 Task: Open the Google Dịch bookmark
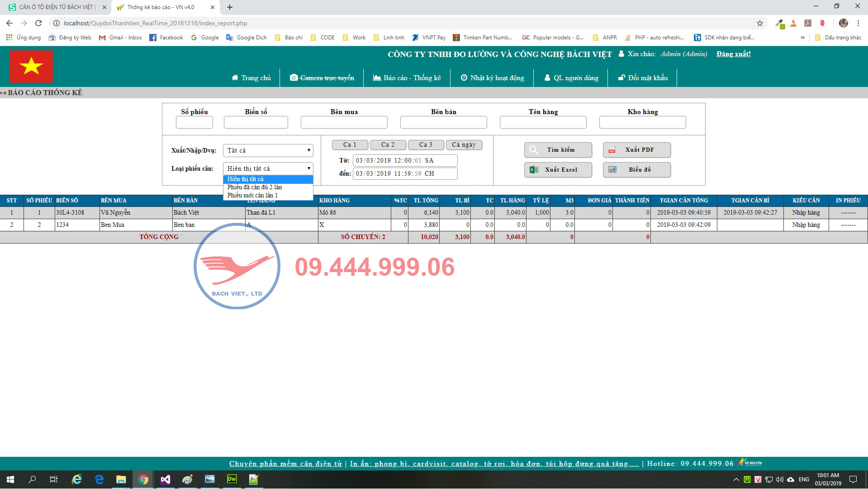coord(247,38)
